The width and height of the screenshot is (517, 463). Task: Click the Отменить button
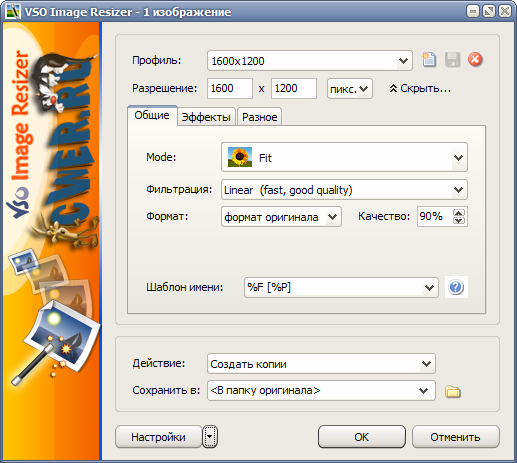[x=455, y=437]
